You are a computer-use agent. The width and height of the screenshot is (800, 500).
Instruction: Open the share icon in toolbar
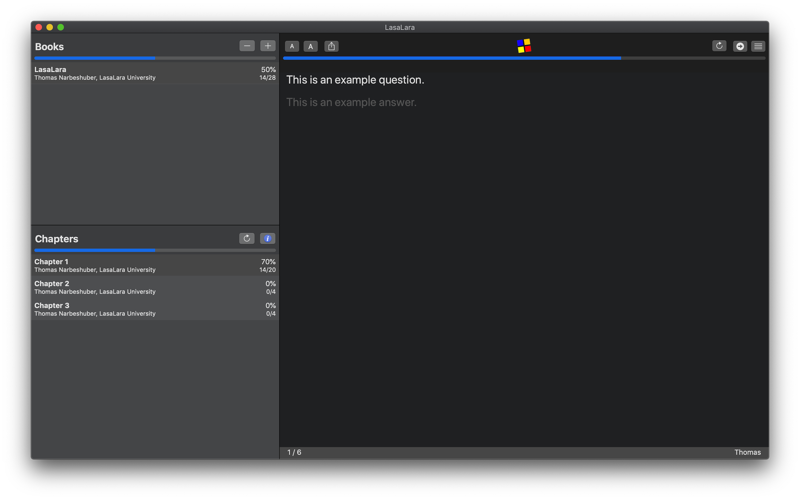(x=332, y=46)
